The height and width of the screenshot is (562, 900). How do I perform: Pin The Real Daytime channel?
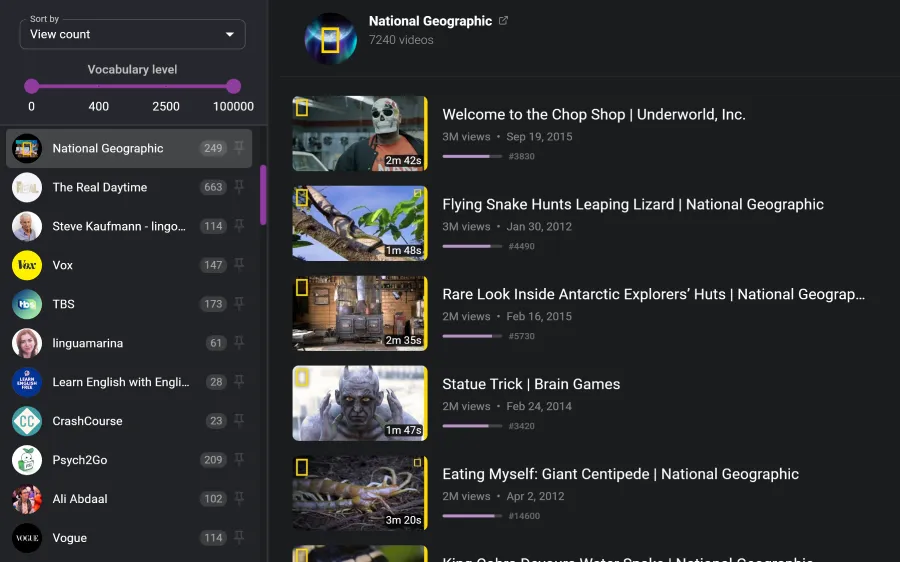coord(239,187)
